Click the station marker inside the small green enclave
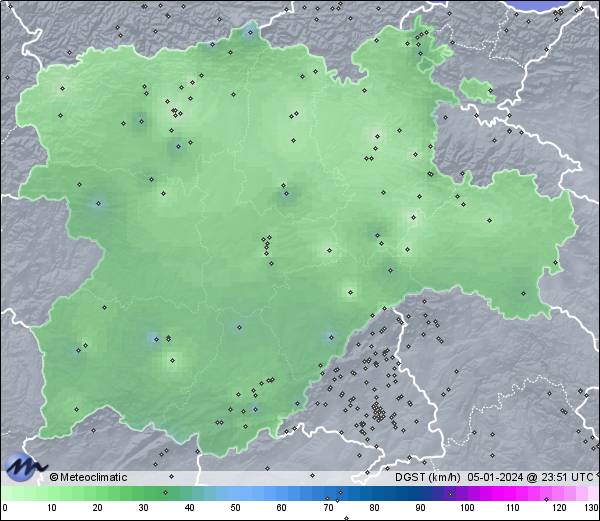 (490, 91)
